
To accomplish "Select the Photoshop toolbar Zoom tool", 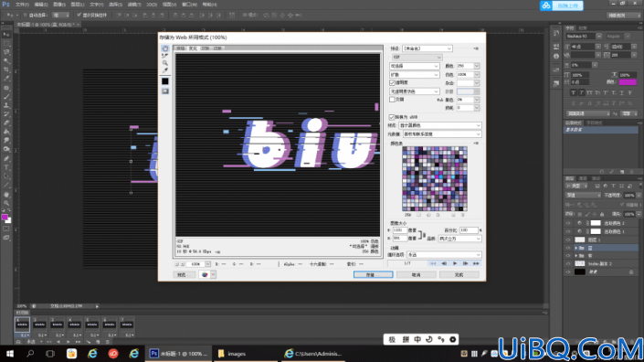I will pos(6,203).
